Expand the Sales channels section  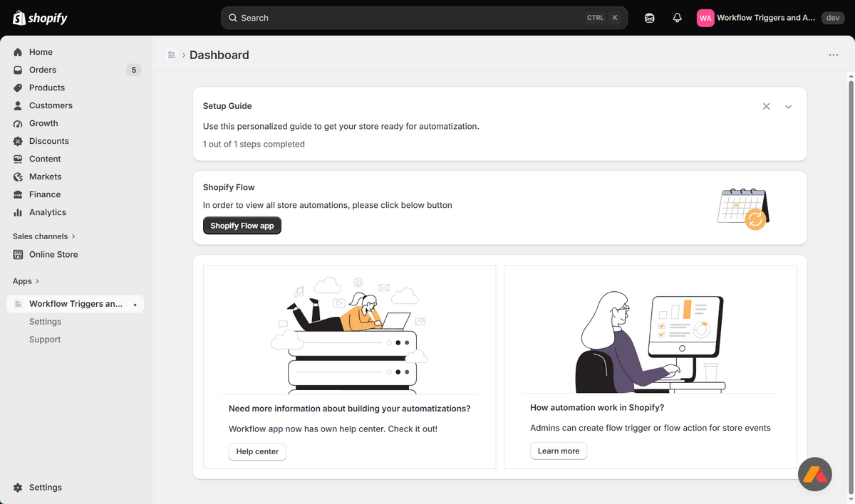pyautogui.click(x=44, y=236)
